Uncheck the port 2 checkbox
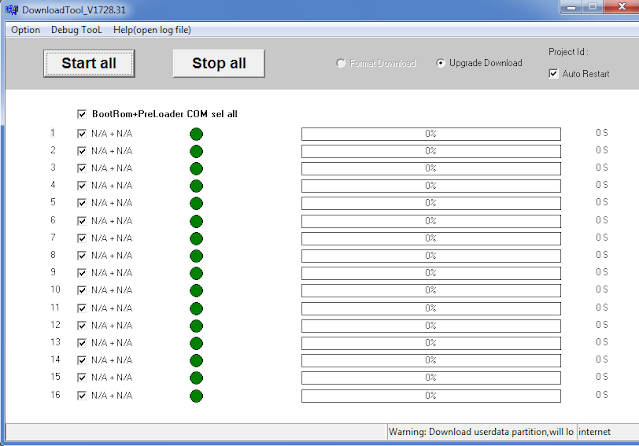The width and height of the screenshot is (639, 446). 82,151
